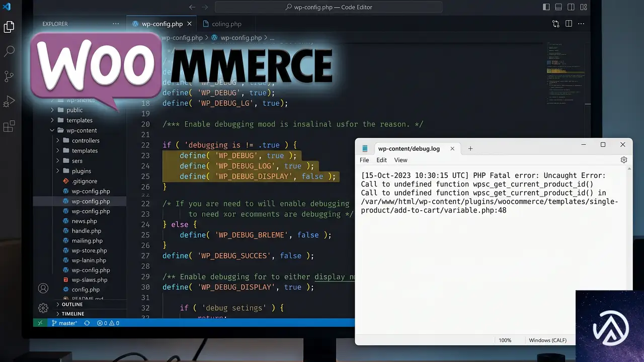Split the editor to the right
Viewport: 644px width, 362px height.
[x=569, y=24]
